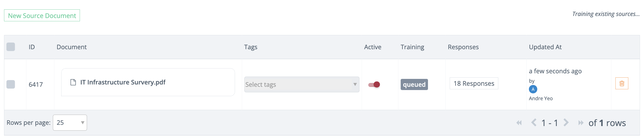Click the New Source Document button

[42, 15]
